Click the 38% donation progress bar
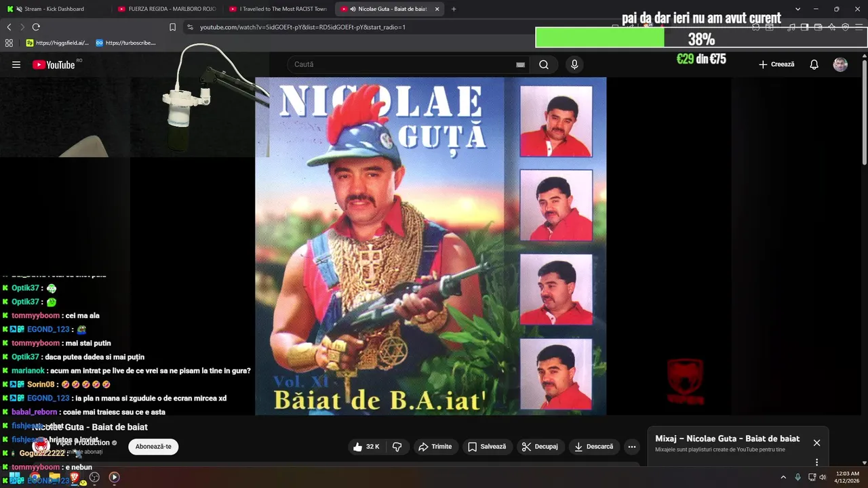868x488 pixels. 701,38
